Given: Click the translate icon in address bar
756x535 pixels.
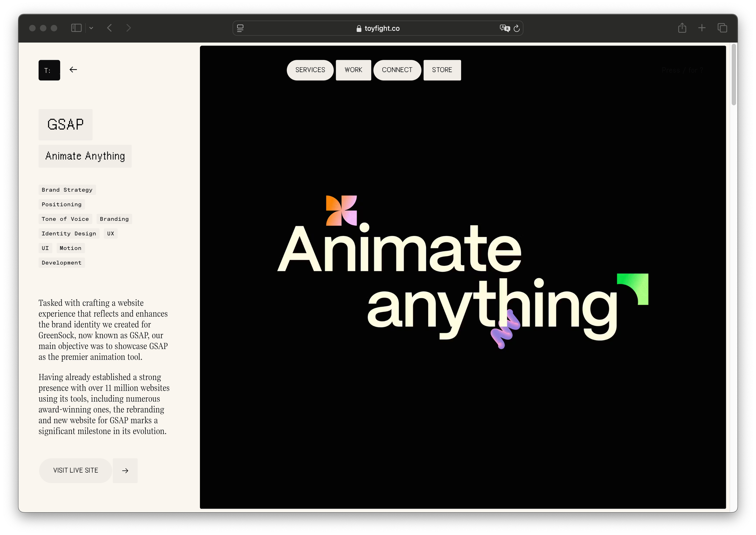Looking at the screenshot, I should click(505, 28).
